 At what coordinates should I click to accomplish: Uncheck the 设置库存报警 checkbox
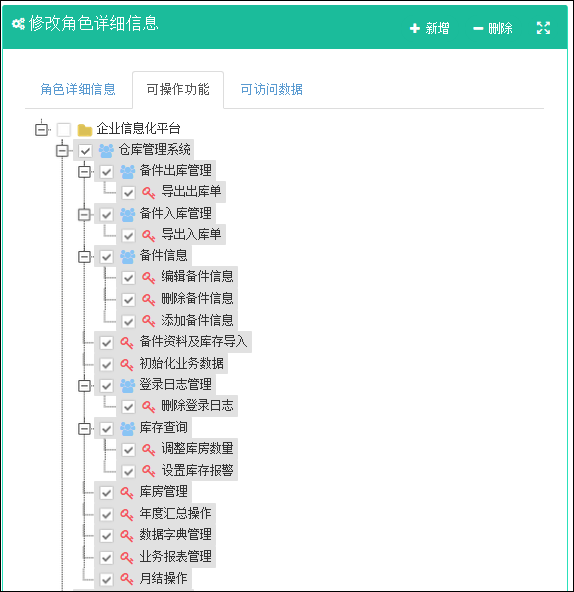pos(128,472)
